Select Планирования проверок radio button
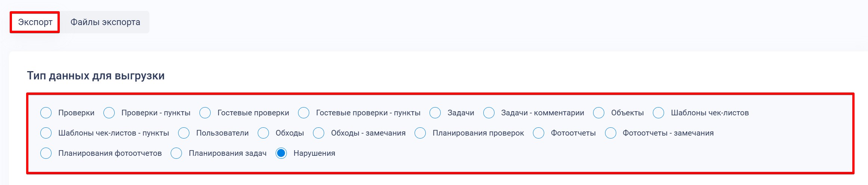Screen dimensions: 868x185 pos(420,133)
